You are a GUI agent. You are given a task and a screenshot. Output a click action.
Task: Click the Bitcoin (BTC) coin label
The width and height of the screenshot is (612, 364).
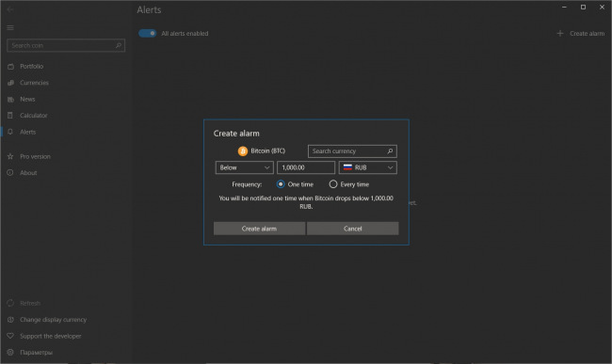[x=268, y=150]
